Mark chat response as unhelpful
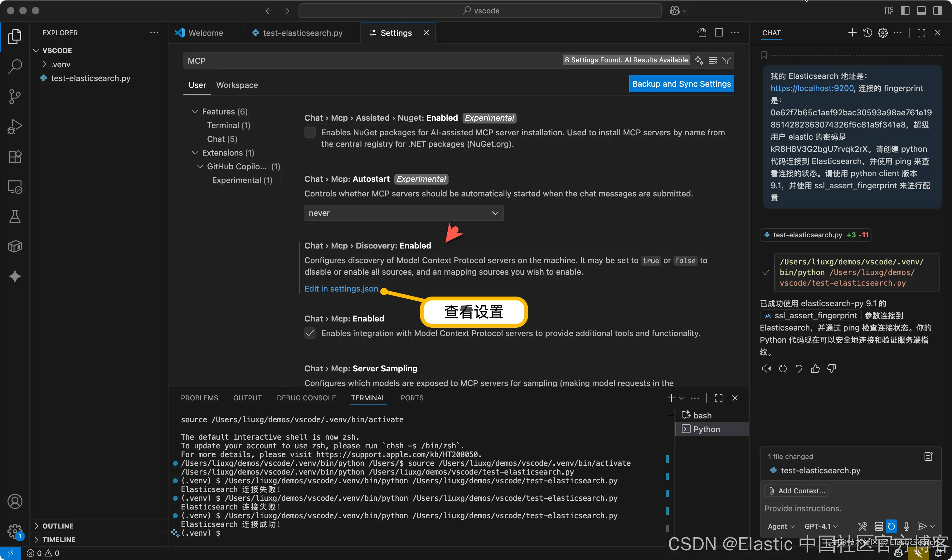This screenshot has width=952, height=560. click(832, 368)
